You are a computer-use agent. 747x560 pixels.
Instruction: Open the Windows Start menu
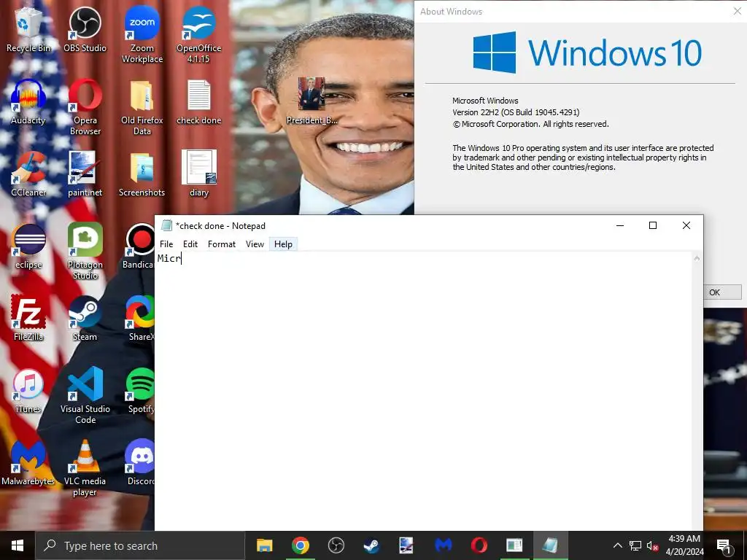point(18,545)
